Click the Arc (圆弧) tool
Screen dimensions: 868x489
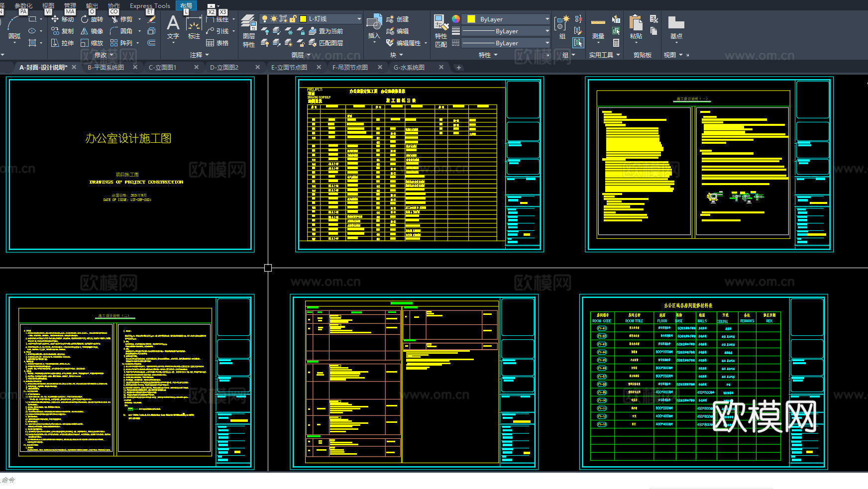click(14, 27)
